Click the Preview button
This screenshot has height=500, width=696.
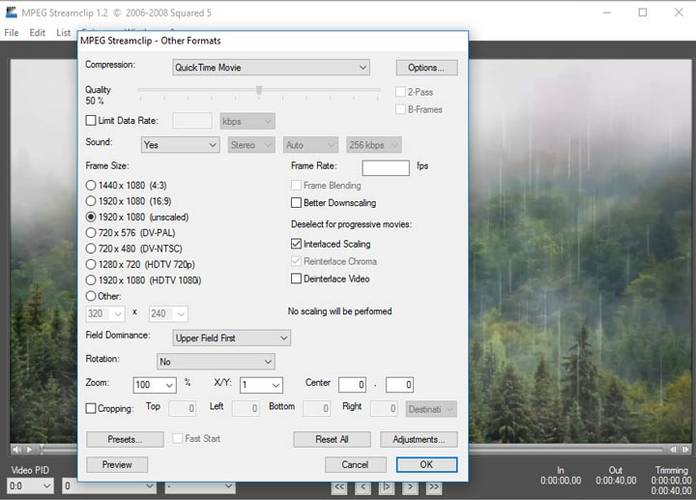(x=117, y=464)
